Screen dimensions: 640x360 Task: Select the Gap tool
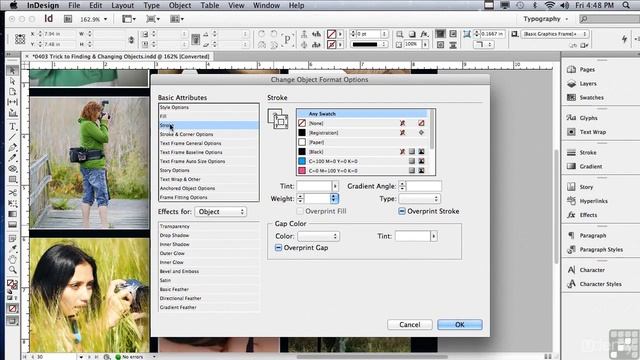13,102
